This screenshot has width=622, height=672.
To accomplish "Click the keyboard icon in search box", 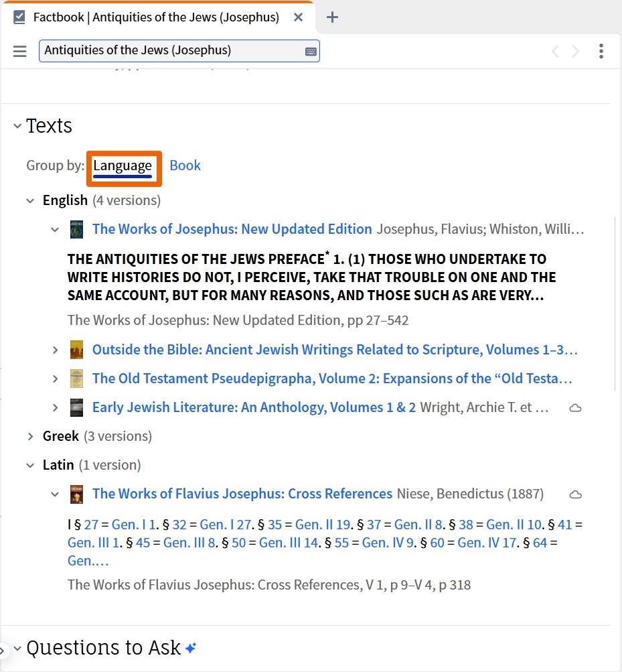I will 311,52.
